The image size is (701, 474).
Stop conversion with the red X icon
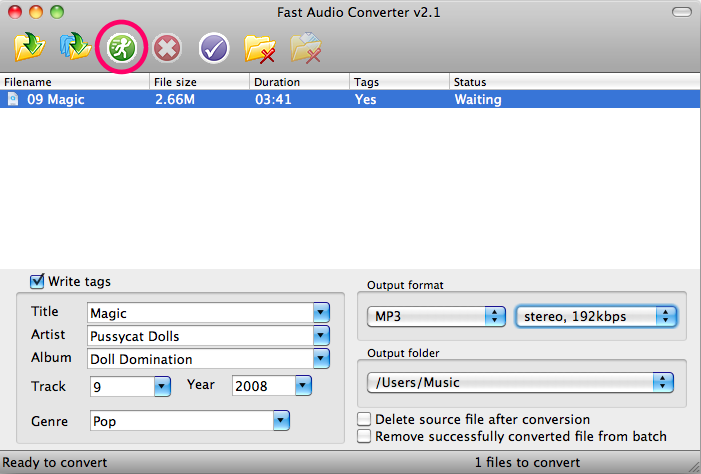(x=167, y=48)
